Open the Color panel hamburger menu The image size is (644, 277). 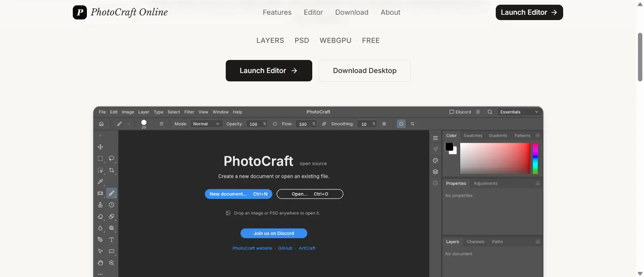pos(538,136)
